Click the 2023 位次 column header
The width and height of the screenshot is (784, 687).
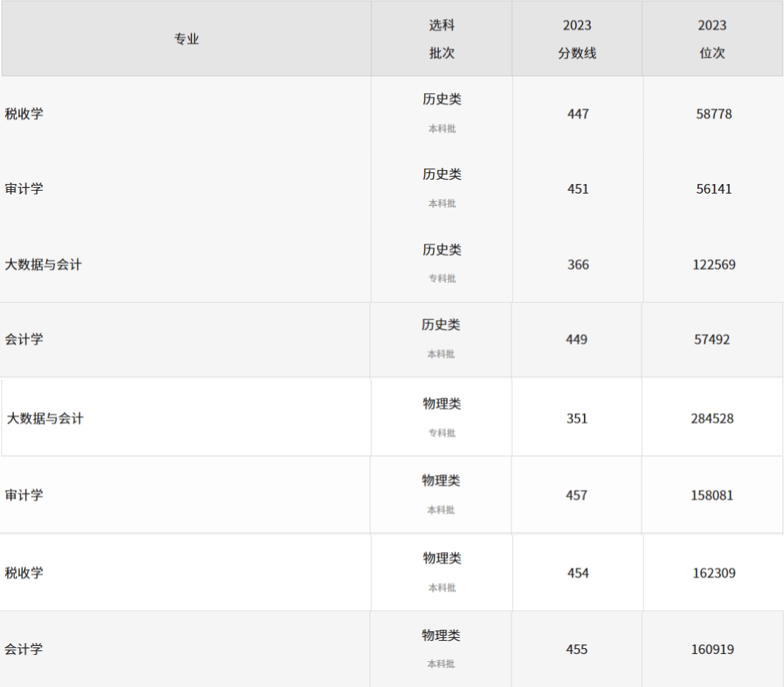pos(712,39)
